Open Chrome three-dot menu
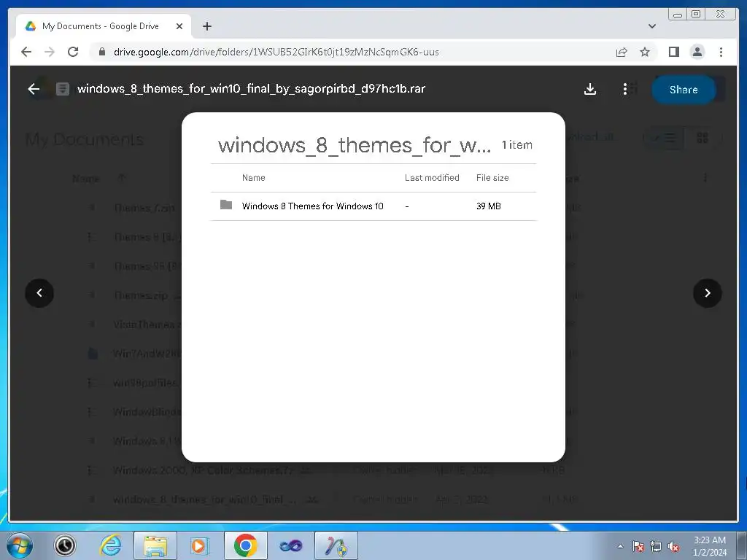The image size is (747, 560). tap(721, 52)
